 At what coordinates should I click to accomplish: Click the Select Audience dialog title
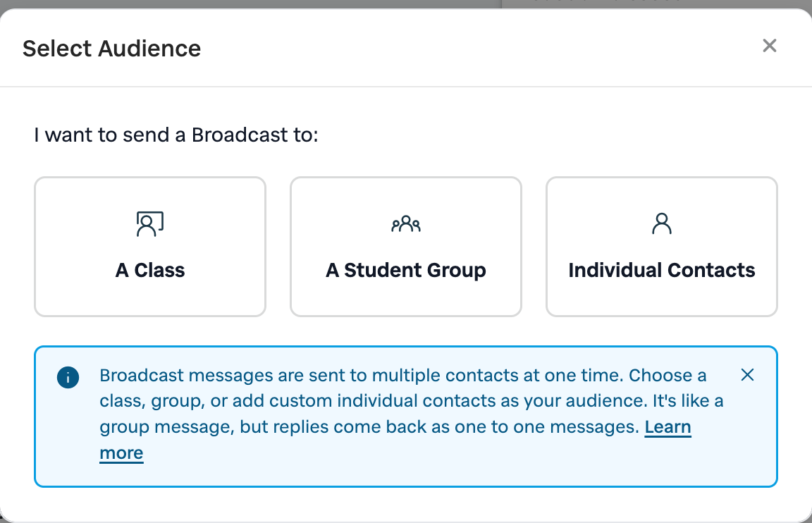(112, 49)
